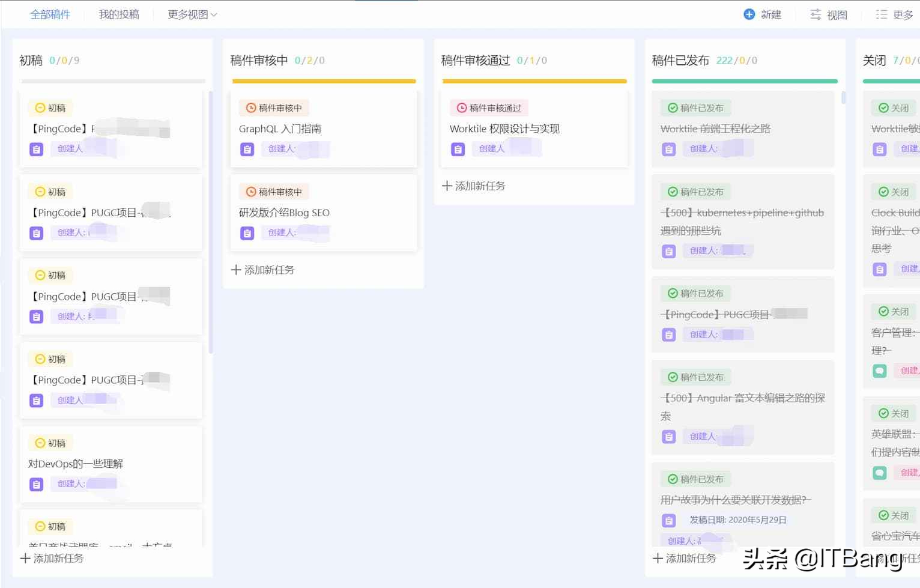Image resolution: width=920 pixels, height=588 pixels.
Task: Add new task in 稿件审核通过 column
Action: point(473,186)
